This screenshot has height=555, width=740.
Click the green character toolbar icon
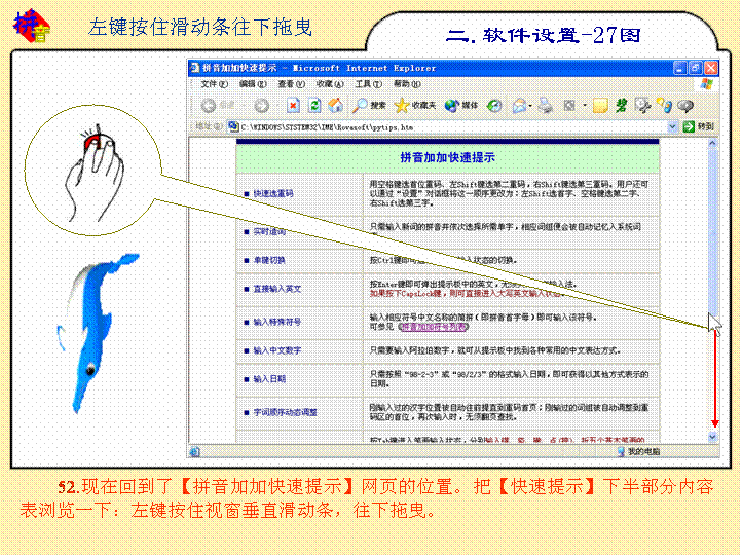pos(621,106)
